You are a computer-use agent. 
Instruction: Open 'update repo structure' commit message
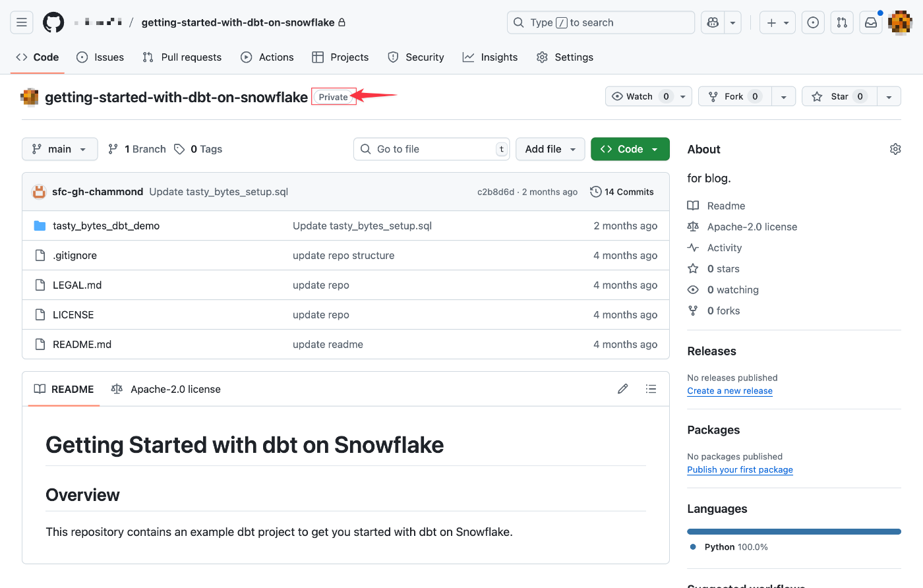click(x=343, y=255)
